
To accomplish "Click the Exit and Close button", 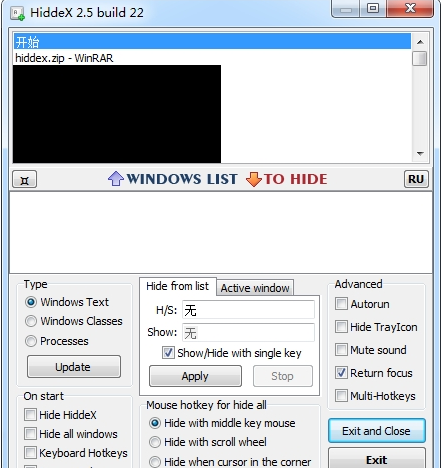I will click(x=377, y=431).
